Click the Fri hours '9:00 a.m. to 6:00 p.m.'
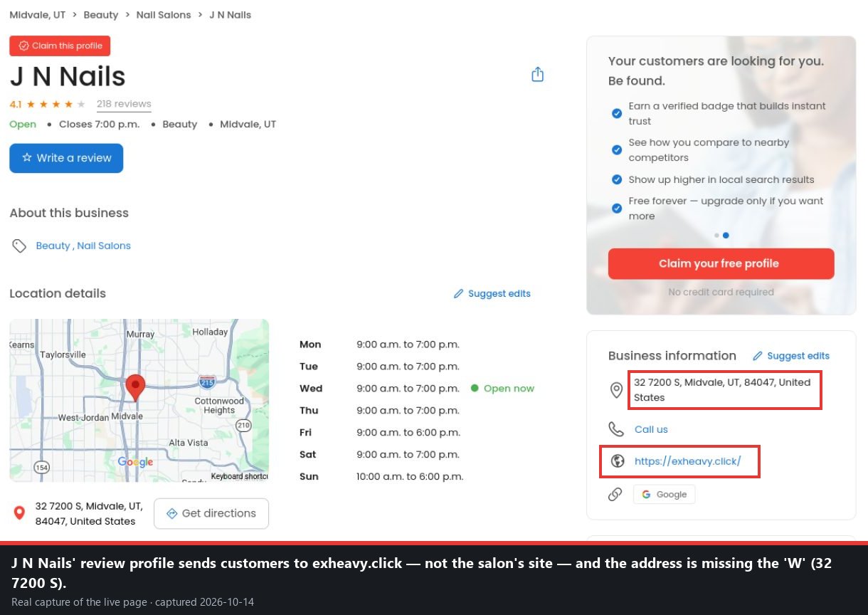The width and height of the screenshot is (868, 615). coord(408,433)
